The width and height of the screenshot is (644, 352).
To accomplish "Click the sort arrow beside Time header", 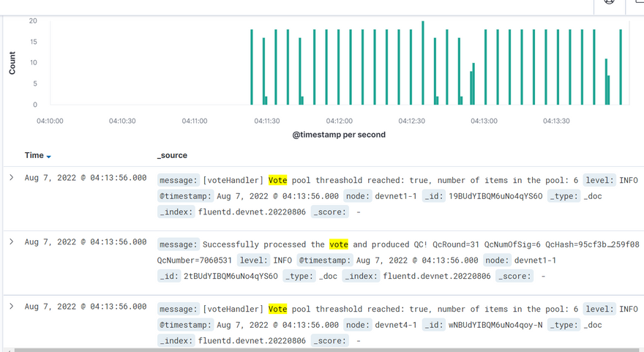I will pyautogui.click(x=49, y=157).
